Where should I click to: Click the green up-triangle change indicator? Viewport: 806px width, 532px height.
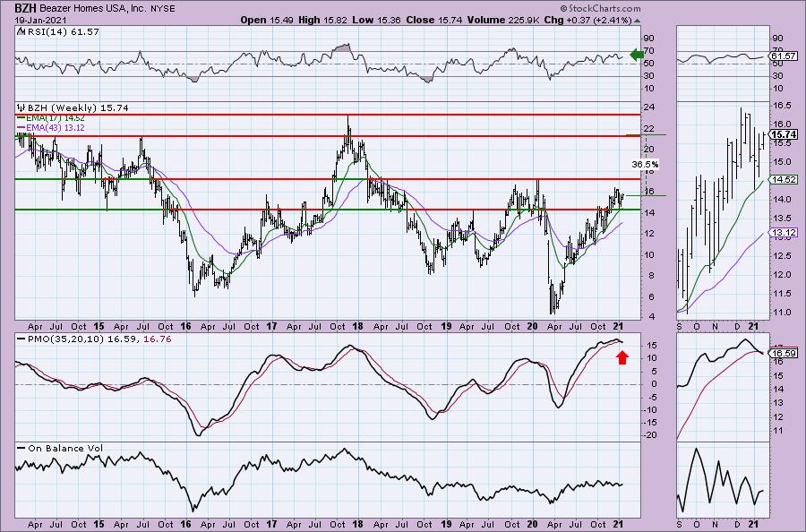point(638,21)
